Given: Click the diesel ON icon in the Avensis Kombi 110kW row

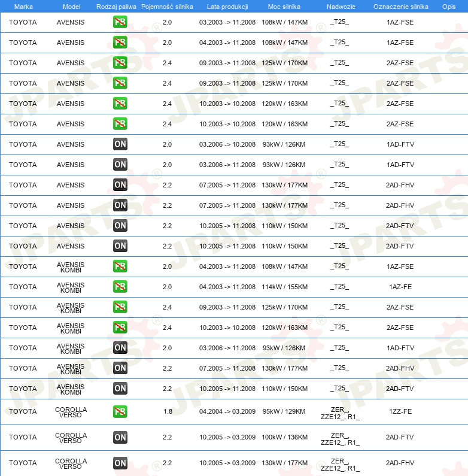Looking at the screenshot, I should [120, 388].
